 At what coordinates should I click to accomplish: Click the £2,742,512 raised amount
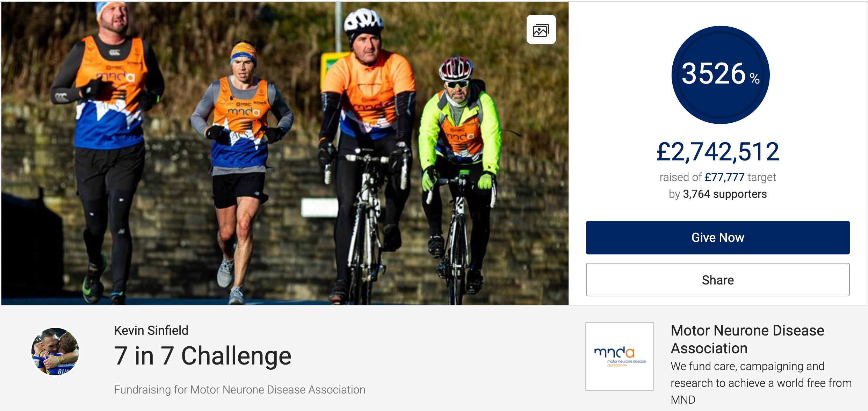tap(718, 152)
